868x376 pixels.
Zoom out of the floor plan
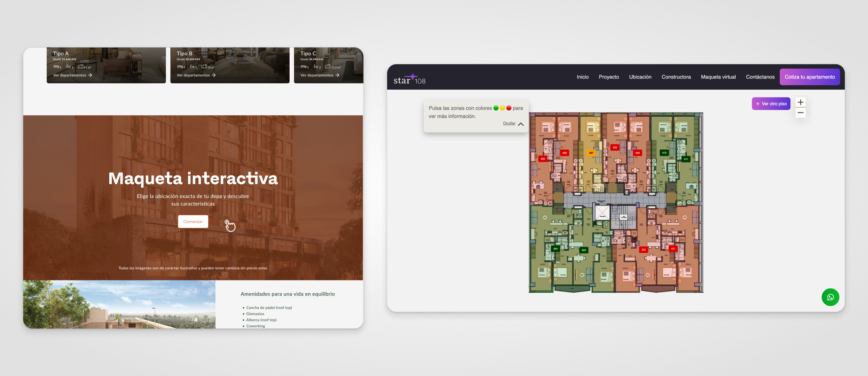(x=800, y=113)
